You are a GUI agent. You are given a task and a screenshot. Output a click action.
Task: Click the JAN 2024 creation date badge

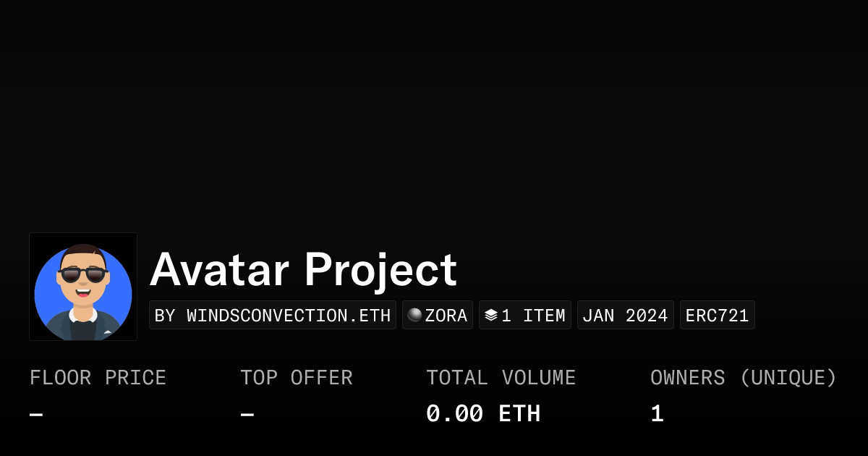[x=625, y=316]
